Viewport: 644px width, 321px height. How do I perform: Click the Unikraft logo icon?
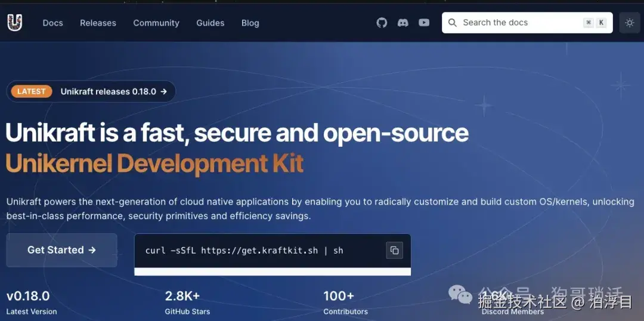(x=15, y=23)
